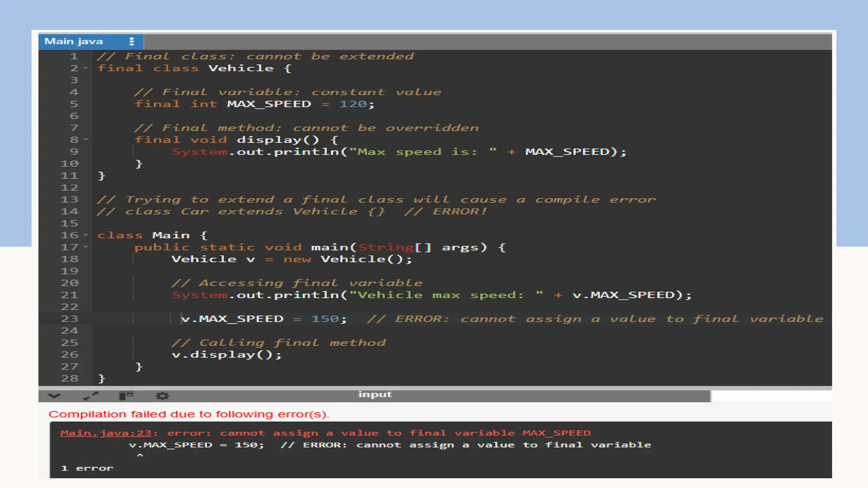Place cursor on v.MAX_SPEED = 150 line
Image resolution: width=868 pixels, height=488 pixels.
[263, 319]
